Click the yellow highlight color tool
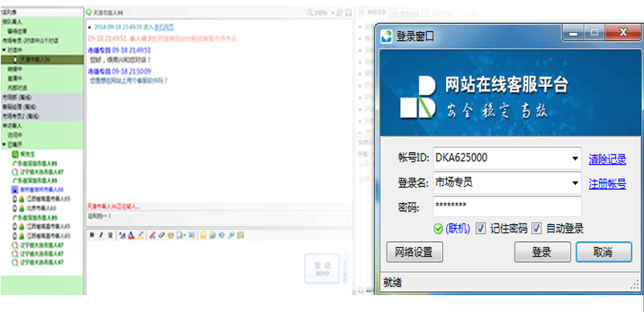644x312 pixels. pyautogui.click(x=141, y=236)
